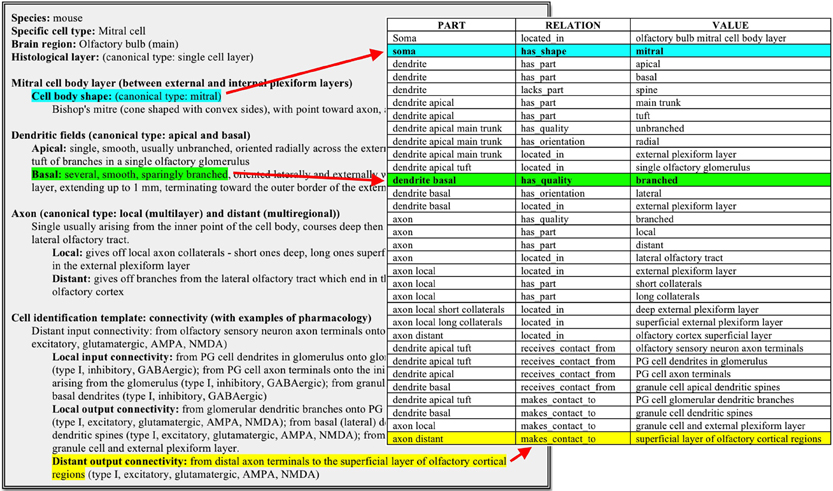Select the cyan-highlighted soma cell in table

click(x=450, y=50)
